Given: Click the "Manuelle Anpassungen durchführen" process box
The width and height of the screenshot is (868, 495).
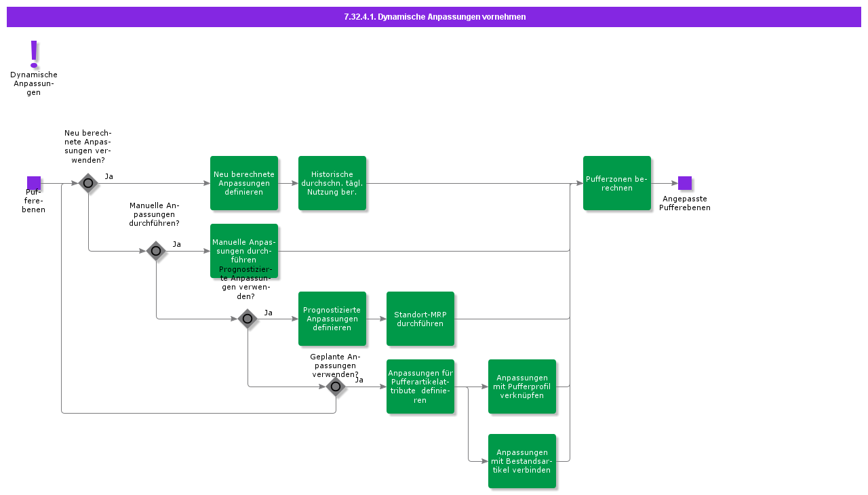Looking at the screenshot, I should 244,251.
